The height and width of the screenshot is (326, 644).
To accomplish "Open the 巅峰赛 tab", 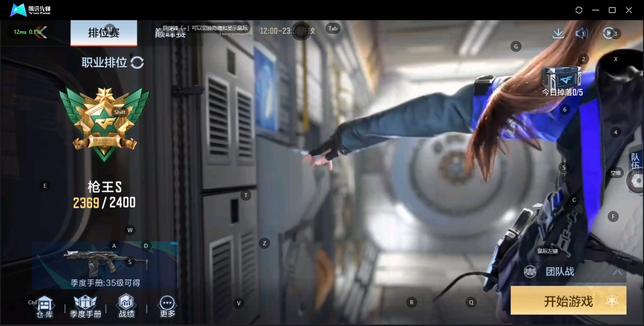I will click(170, 33).
